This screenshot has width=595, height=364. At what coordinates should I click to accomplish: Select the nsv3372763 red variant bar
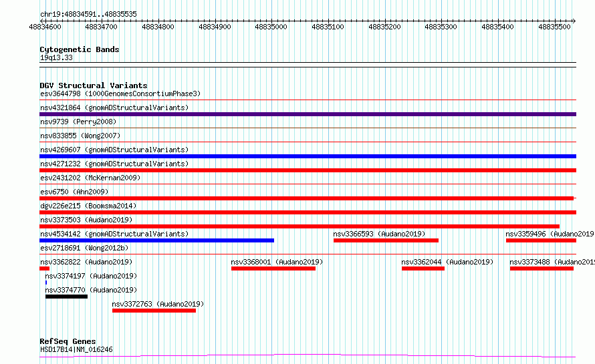154,311
